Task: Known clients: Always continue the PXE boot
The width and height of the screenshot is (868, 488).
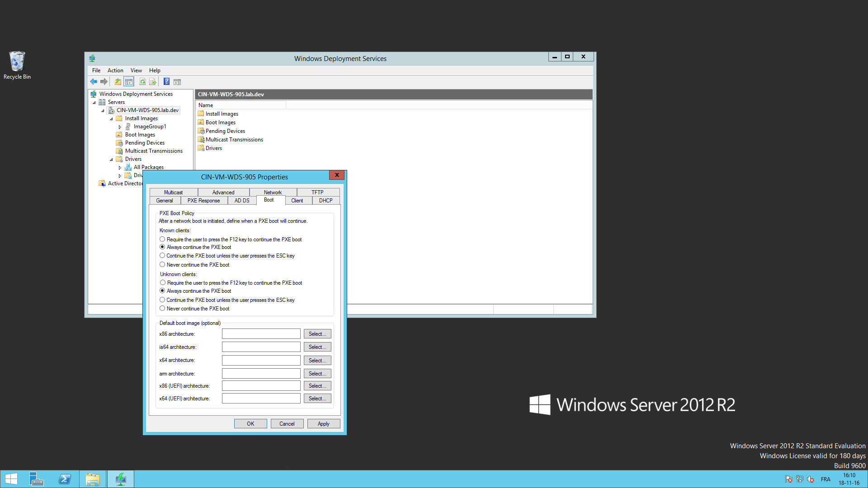Action: [162, 247]
